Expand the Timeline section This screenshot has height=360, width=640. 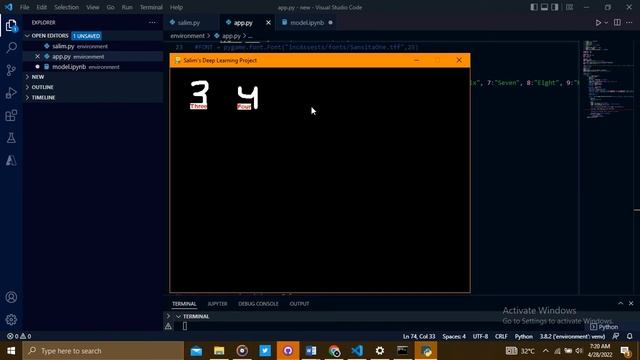[x=93, y=98]
